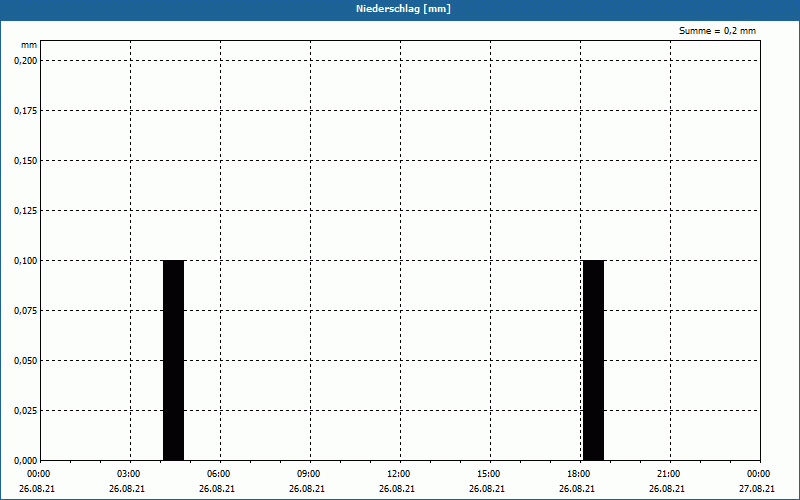Click the 0,200 y-axis value
The height and width of the screenshot is (500, 800).
click(x=26, y=60)
